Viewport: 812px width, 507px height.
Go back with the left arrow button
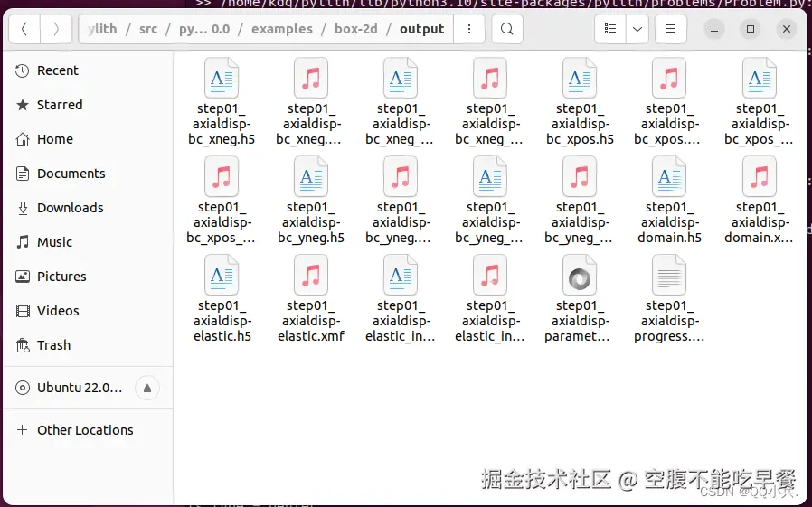(24, 29)
